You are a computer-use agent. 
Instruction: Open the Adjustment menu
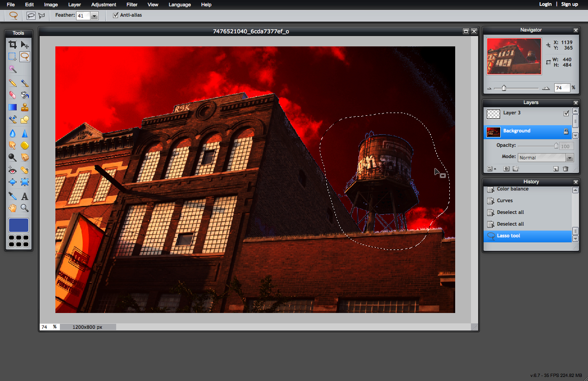pos(104,5)
